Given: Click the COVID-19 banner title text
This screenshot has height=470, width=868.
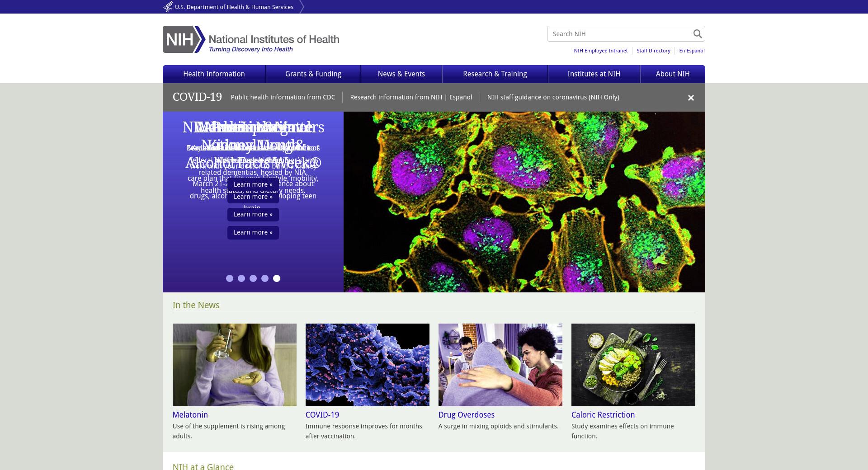Looking at the screenshot, I should (197, 97).
